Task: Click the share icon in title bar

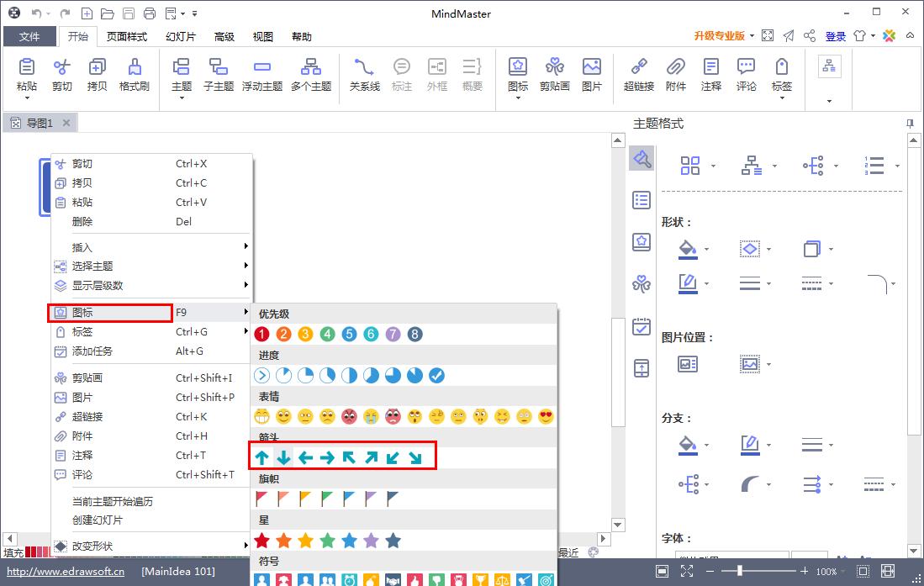Action: tap(810, 36)
